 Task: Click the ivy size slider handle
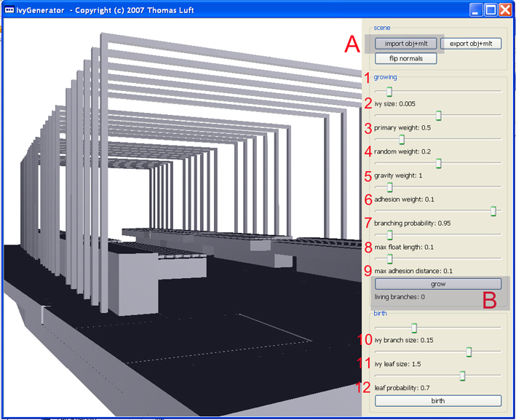click(x=389, y=92)
